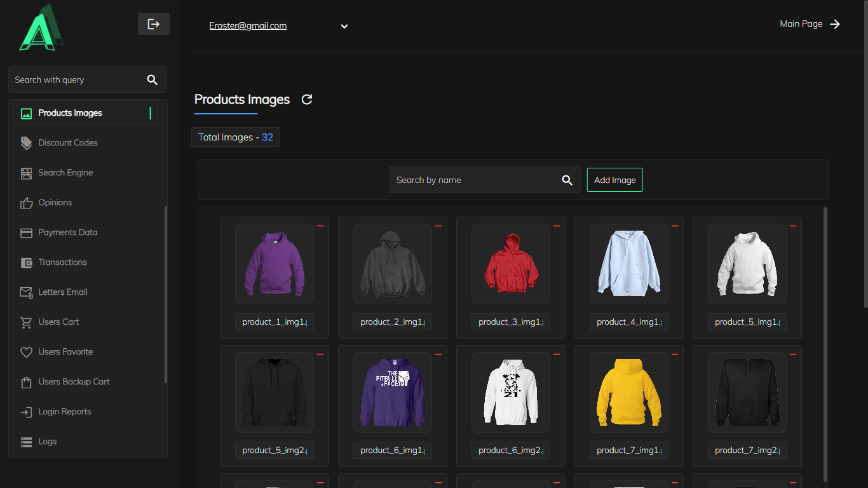Focus the Search with query input
Screen dimensions: 868x488
[76, 80]
